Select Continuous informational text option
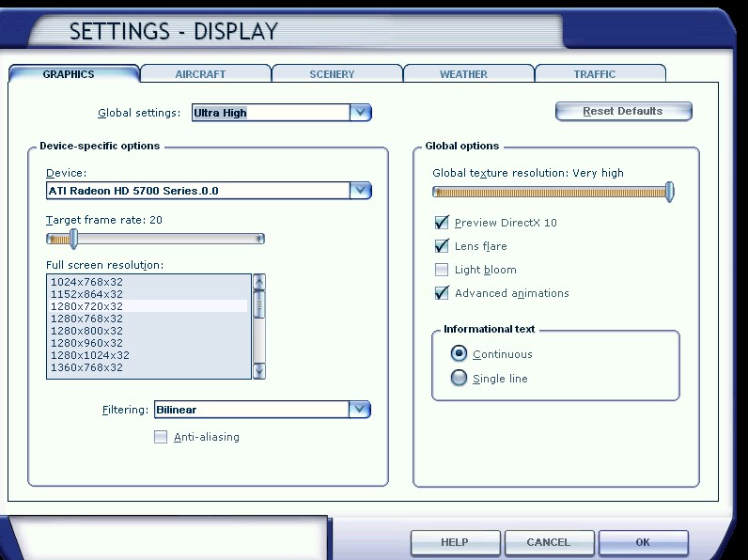Screen dimensions: 748x560 click(459, 354)
